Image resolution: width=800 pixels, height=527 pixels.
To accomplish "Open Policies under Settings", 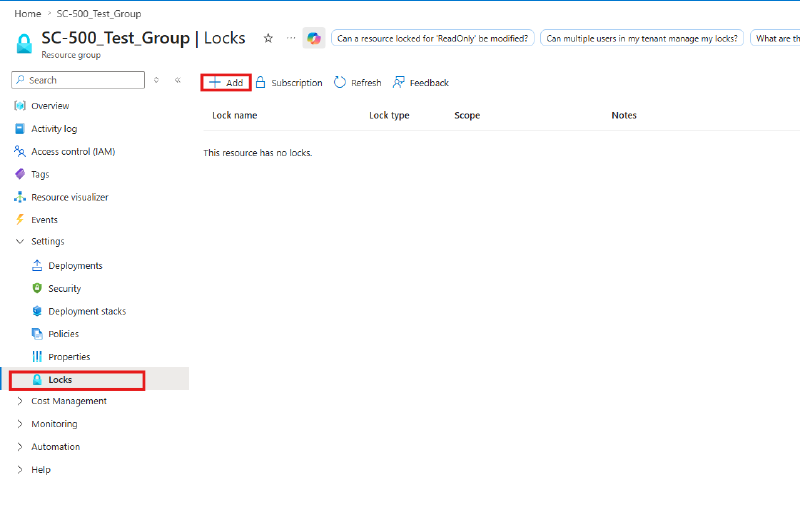I will [63, 334].
